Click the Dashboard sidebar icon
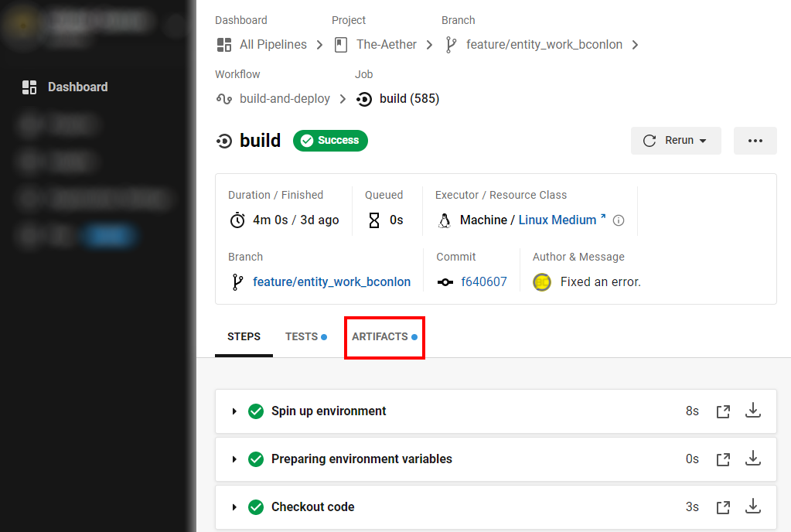The image size is (791, 532). tap(29, 87)
